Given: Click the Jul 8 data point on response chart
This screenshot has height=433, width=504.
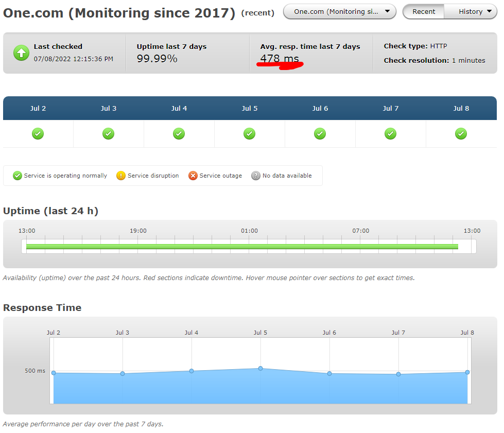Looking at the screenshot, I should (x=467, y=372).
